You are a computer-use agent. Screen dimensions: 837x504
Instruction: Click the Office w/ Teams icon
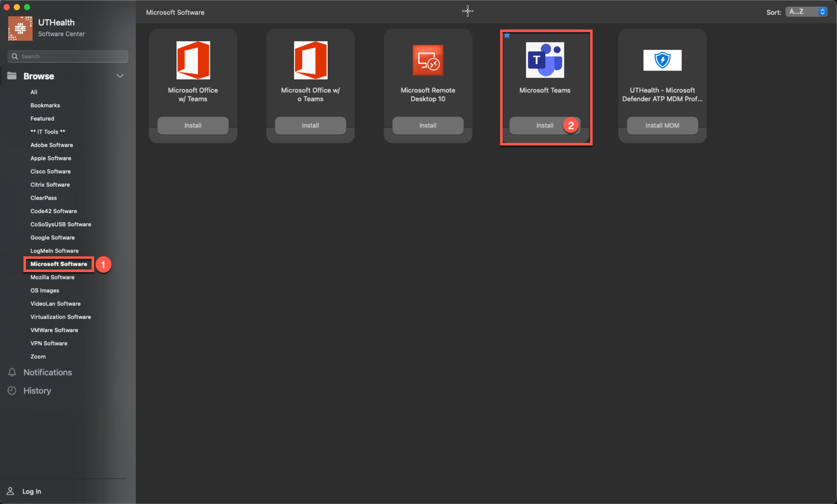pos(193,60)
